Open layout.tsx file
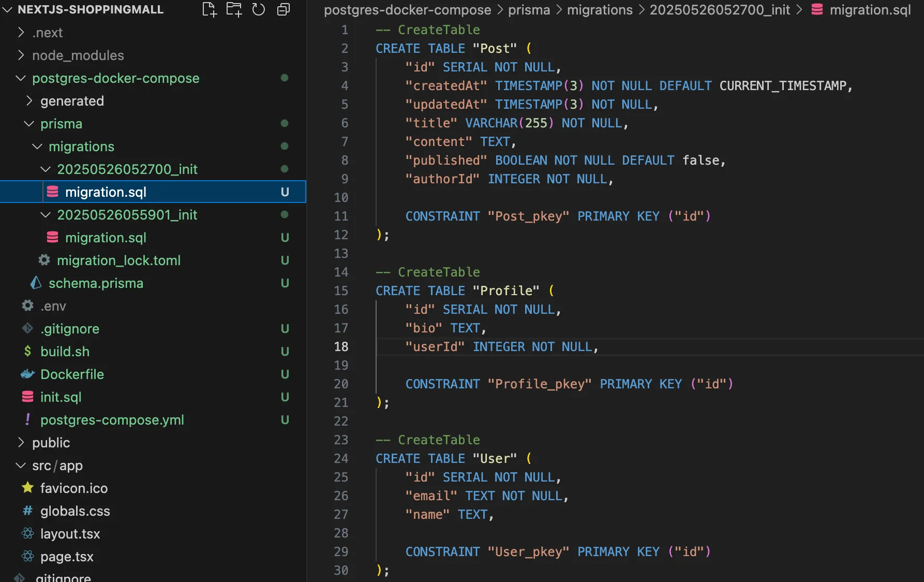Image resolution: width=924 pixels, height=582 pixels. point(70,534)
